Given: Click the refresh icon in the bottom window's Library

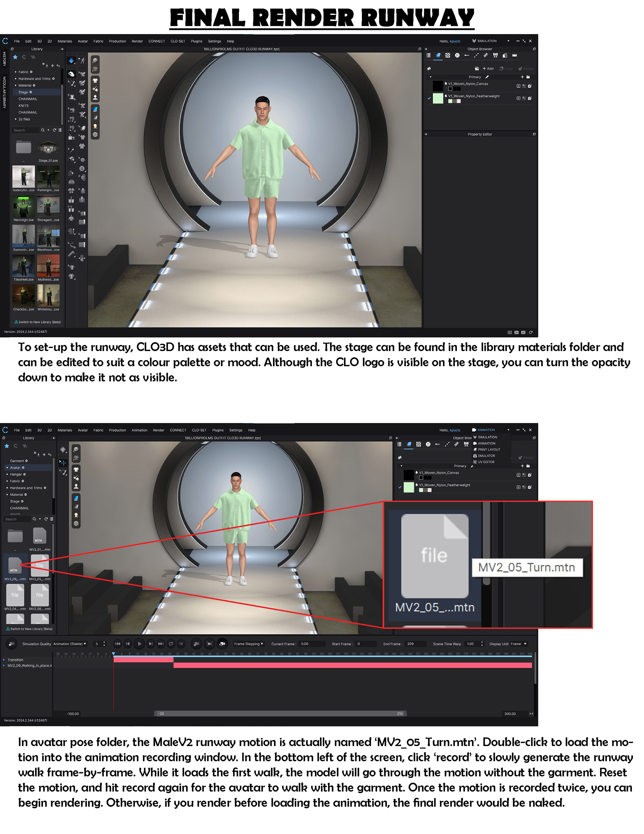Looking at the screenshot, I should (x=46, y=519).
